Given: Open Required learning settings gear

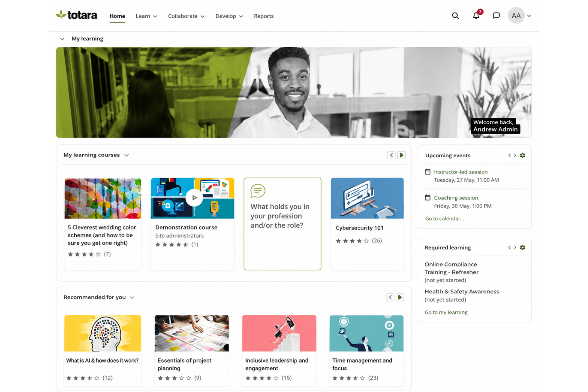Looking at the screenshot, I should (x=522, y=247).
